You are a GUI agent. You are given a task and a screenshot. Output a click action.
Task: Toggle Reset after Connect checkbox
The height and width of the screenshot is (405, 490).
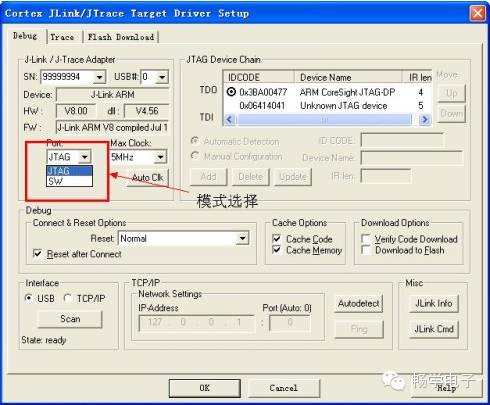click(38, 254)
